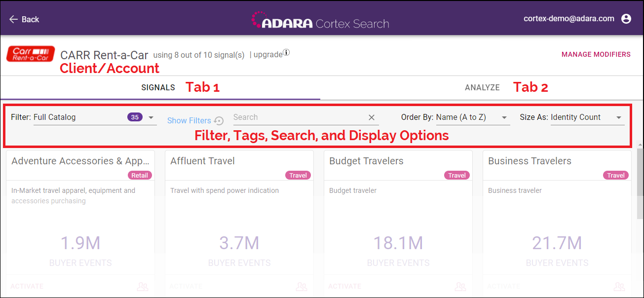Click the upgrade link

[x=268, y=55]
